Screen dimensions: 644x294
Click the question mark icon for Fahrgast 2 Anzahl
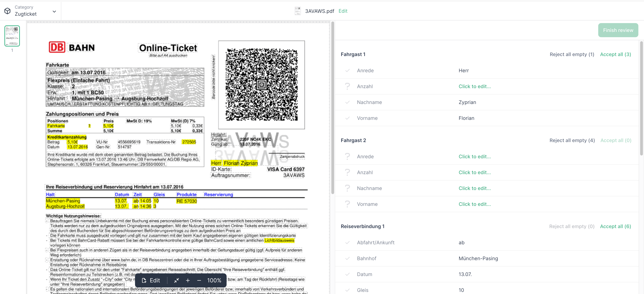point(347,172)
